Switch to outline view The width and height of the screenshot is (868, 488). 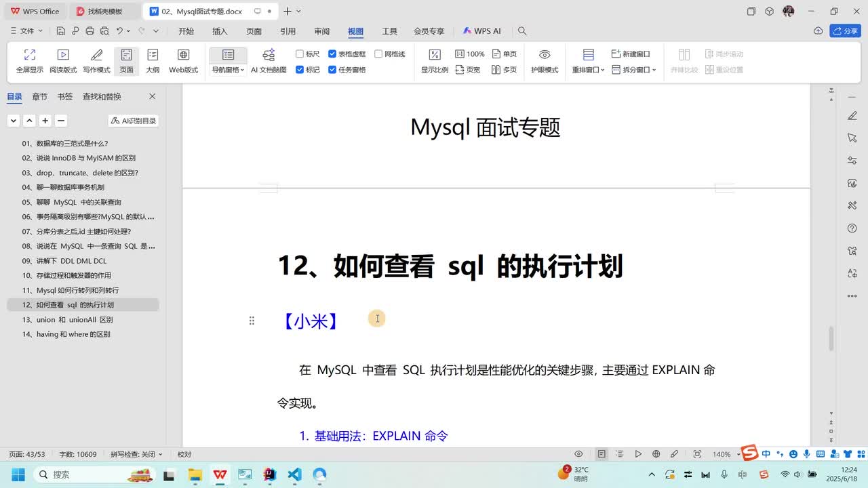(x=153, y=61)
